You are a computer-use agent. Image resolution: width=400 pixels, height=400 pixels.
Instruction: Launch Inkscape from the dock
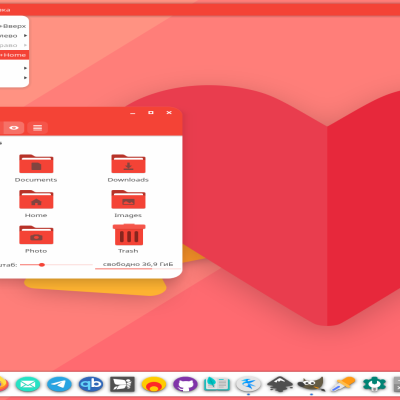[280, 384]
